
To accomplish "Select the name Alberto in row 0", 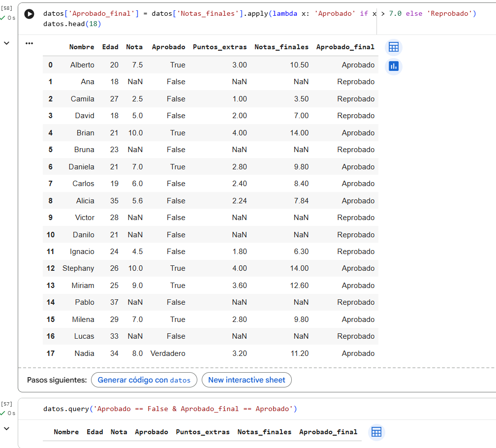I will click(82, 65).
